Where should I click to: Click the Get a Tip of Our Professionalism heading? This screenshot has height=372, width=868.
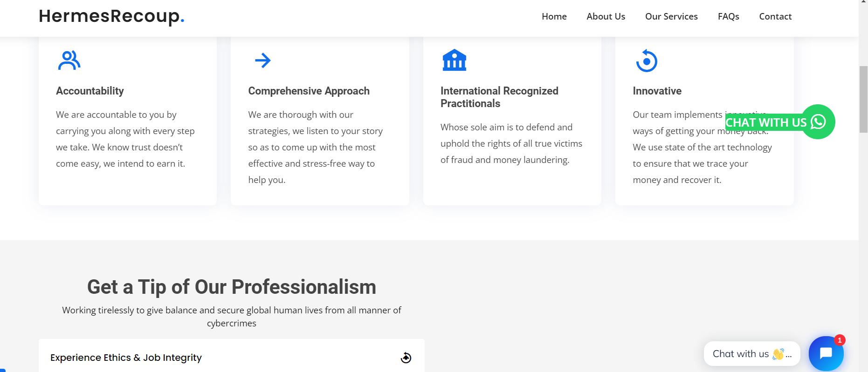pos(231,287)
